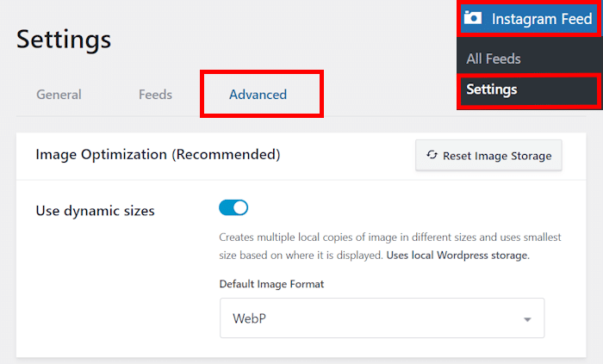The image size is (603, 364).
Task: Click the "Default Image Format" field label
Action: [271, 284]
